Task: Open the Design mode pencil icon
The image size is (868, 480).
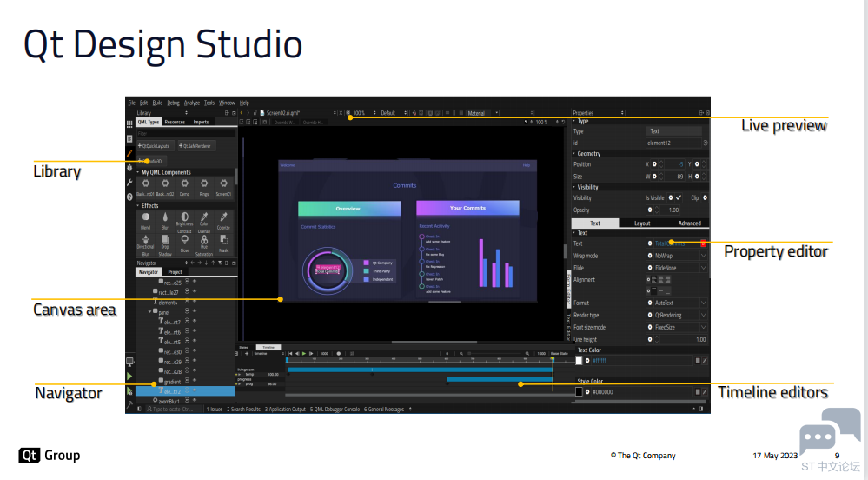Action: (x=129, y=154)
